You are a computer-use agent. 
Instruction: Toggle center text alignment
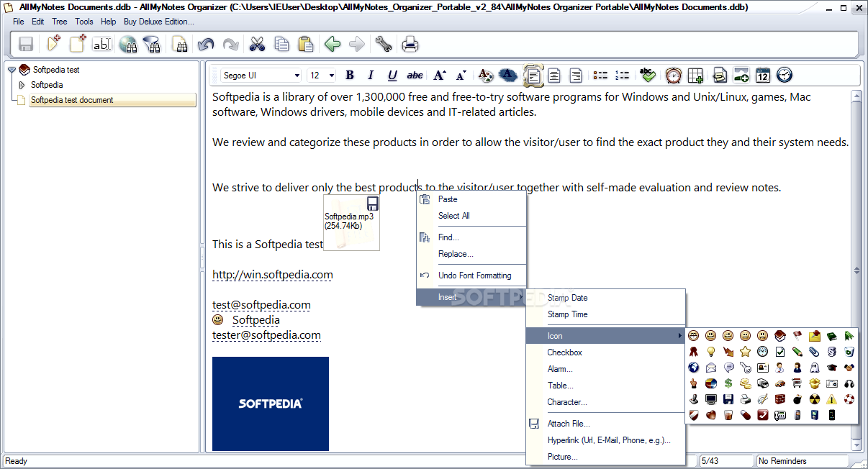(x=554, y=75)
